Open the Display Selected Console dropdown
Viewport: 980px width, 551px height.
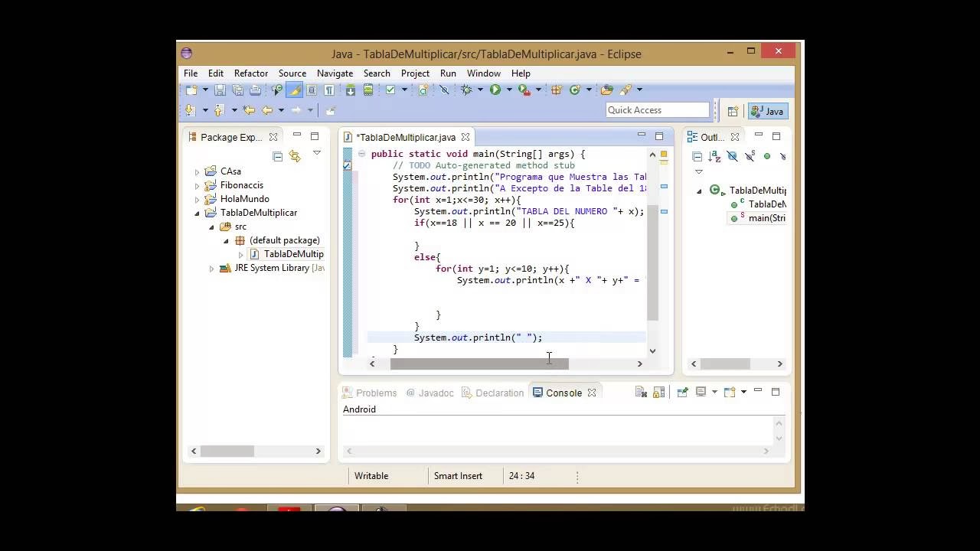pyautogui.click(x=714, y=392)
